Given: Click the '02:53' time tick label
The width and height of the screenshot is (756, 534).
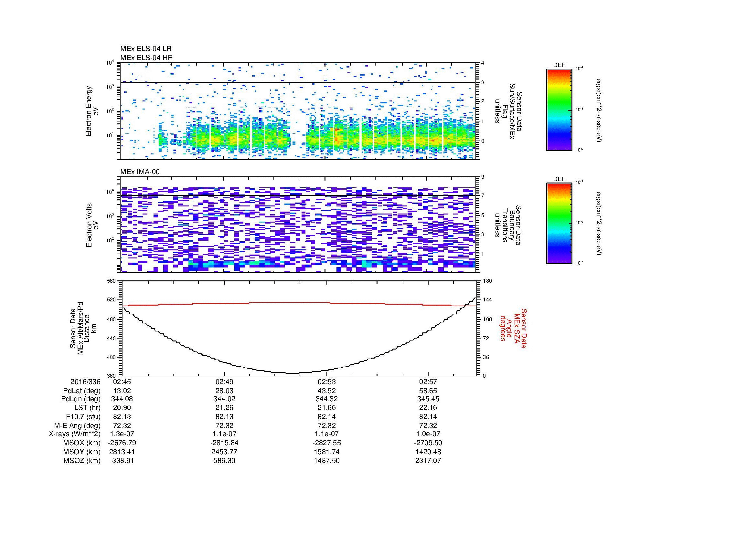Looking at the screenshot, I should pyautogui.click(x=326, y=382).
